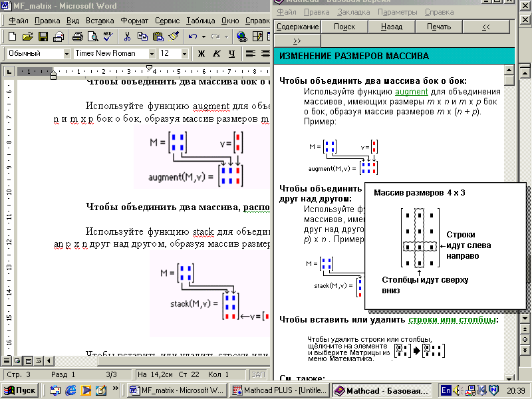The width and height of the screenshot is (532, 399).
Task: Click the volume speaker tray icon
Action: [457, 390]
